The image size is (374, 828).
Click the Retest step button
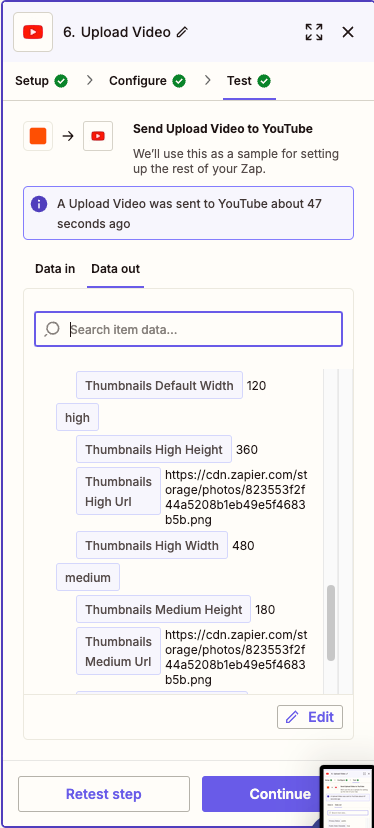tap(104, 794)
